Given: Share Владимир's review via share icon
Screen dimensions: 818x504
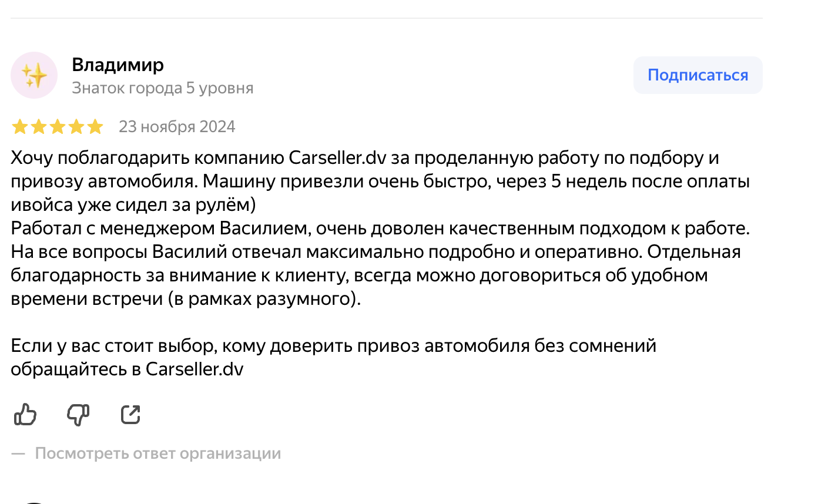Looking at the screenshot, I should 130,415.
